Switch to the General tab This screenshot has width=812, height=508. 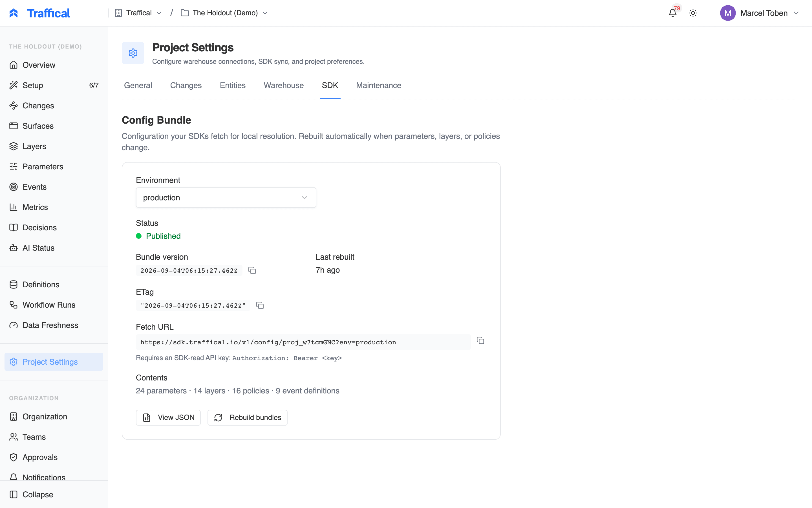(x=138, y=85)
